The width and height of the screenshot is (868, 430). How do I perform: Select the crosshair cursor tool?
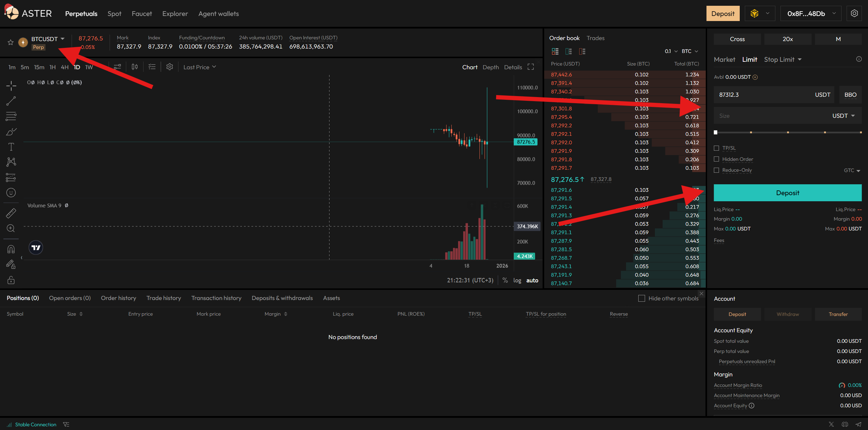pos(11,86)
